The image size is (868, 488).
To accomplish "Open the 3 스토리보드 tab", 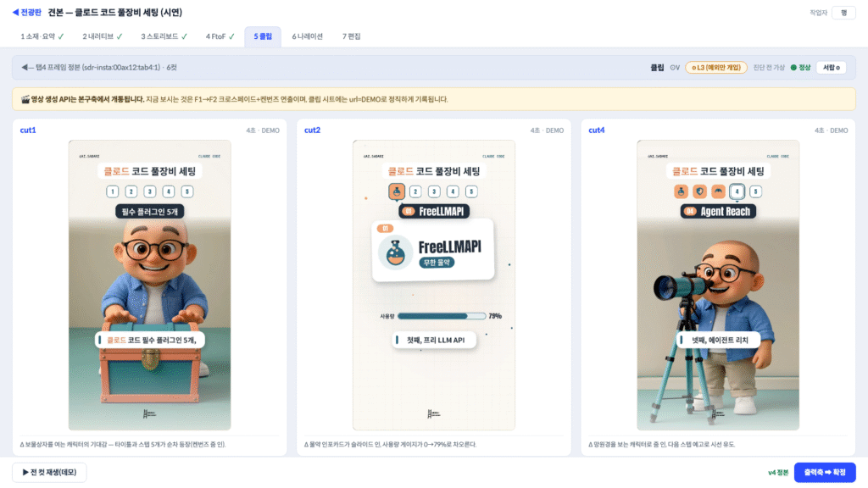I will 164,36.
